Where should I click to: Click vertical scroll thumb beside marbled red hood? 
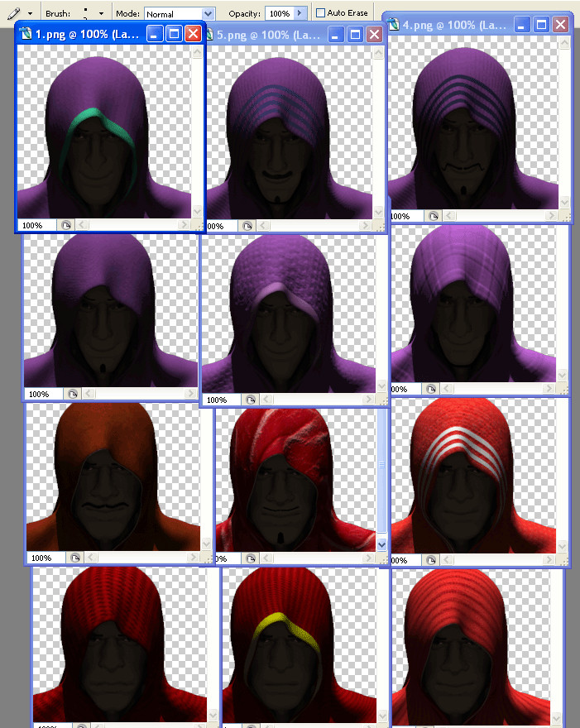point(381,470)
